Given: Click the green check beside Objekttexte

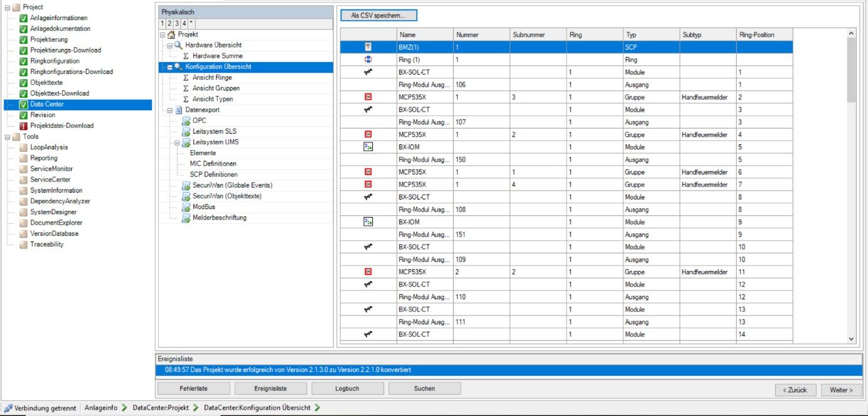Looking at the screenshot, I should click(24, 83).
